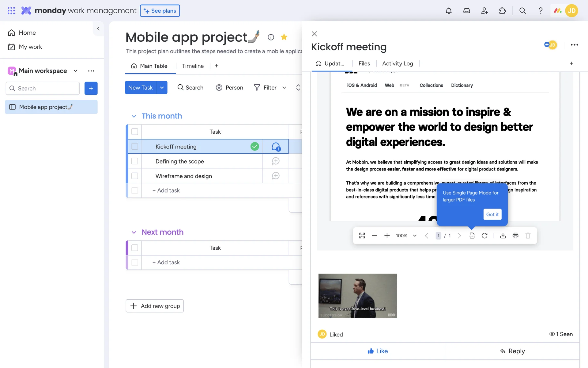Image resolution: width=588 pixels, height=368 pixels.
Task: Open the New Task dropdown arrow
Action: click(x=162, y=88)
